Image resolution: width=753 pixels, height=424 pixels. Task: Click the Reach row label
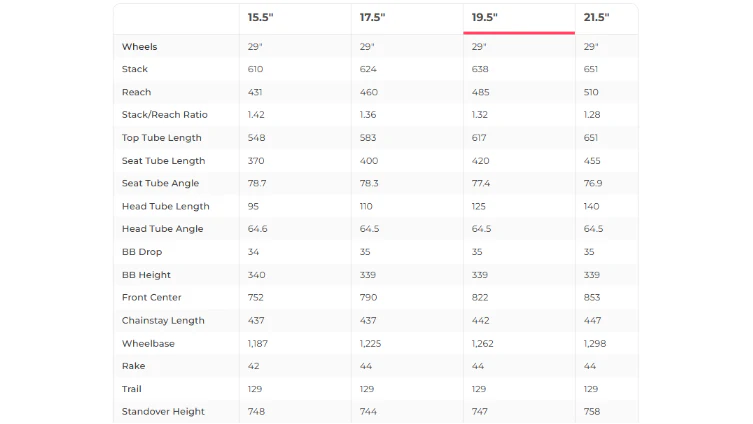coord(136,92)
